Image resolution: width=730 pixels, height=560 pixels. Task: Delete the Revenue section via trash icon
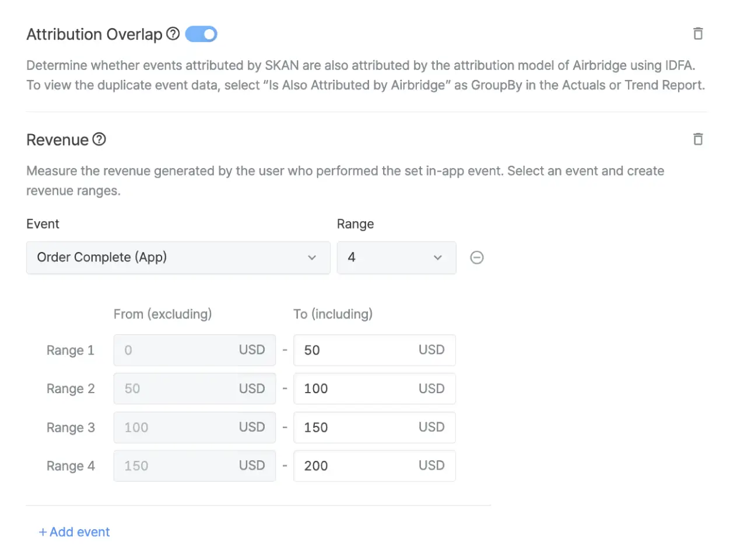coord(697,139)
